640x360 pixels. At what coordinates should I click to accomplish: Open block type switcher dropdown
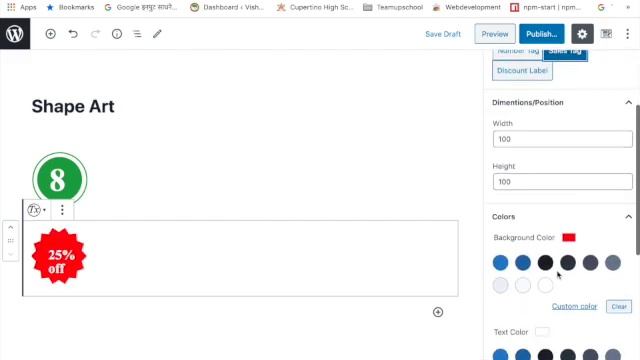37,210
